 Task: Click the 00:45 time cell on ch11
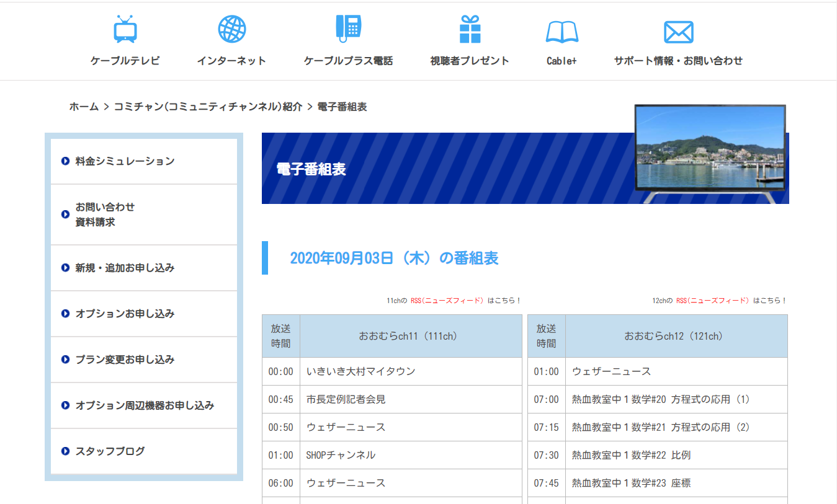tap(281, 399)
